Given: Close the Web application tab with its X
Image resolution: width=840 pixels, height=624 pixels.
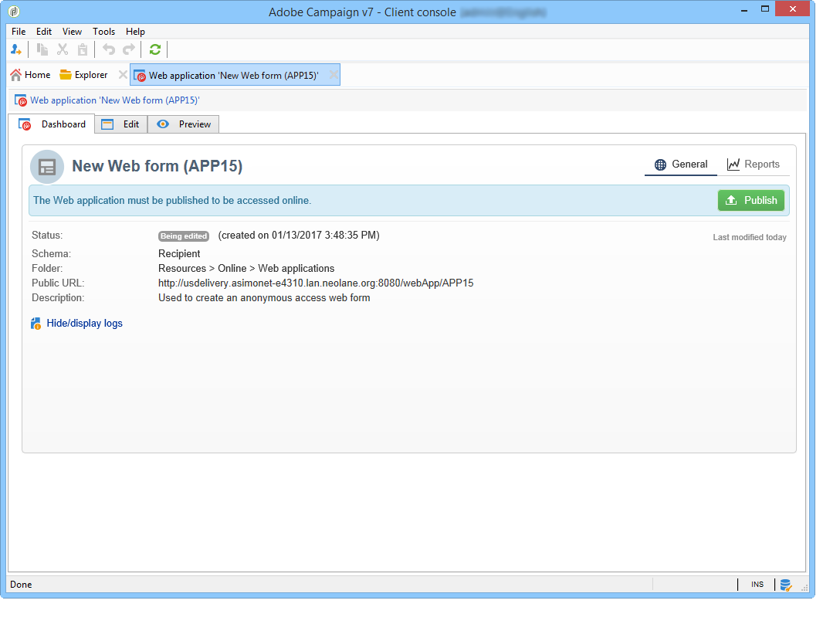Looking at the screenshot, I should 334,74.
